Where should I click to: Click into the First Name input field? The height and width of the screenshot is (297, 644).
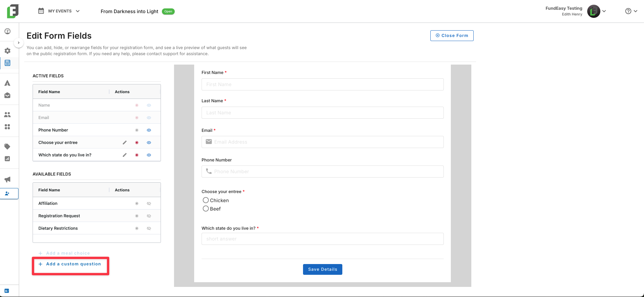tap(323, 84)
